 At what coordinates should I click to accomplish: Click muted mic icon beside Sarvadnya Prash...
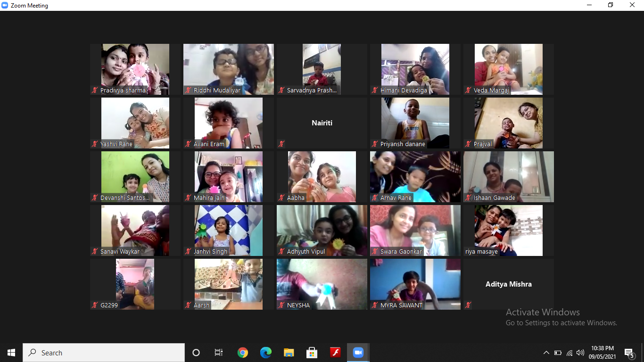point(281,90)
